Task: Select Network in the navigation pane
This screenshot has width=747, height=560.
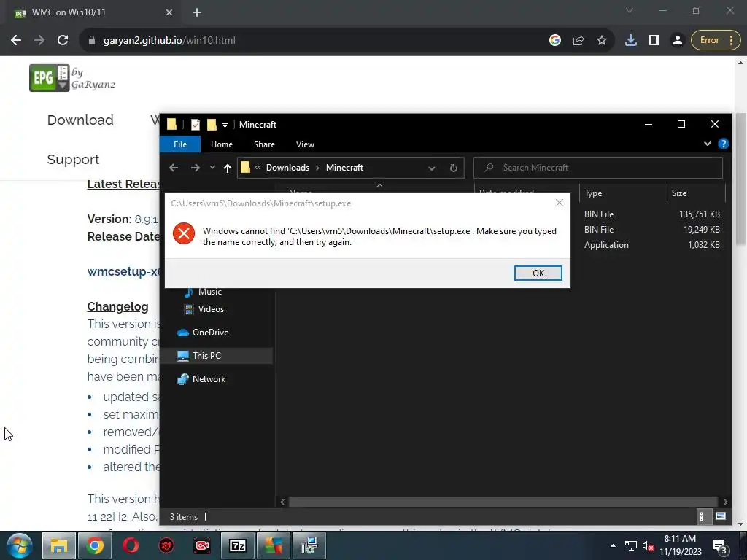Action: 209,379
